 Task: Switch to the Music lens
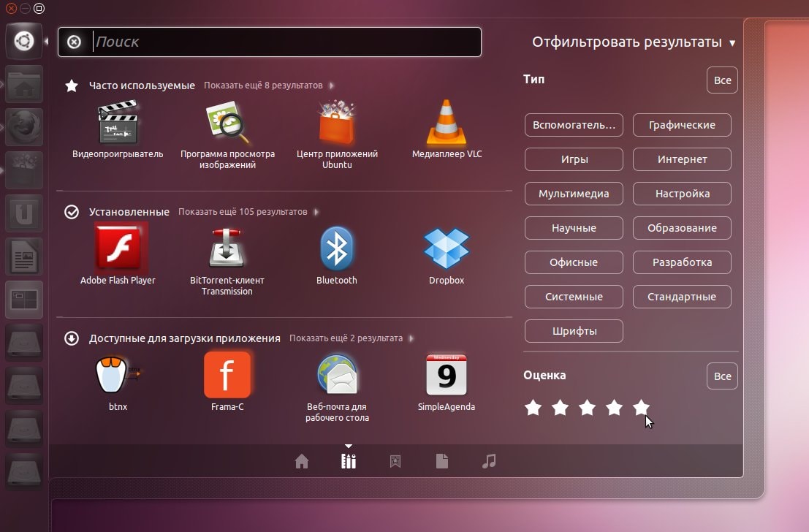tap(489, 461)
